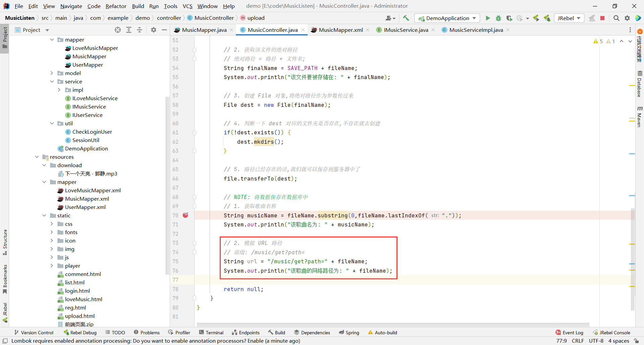
Task: Open Search Everywhere magnifier icon
Action: (x=616, y=18)
